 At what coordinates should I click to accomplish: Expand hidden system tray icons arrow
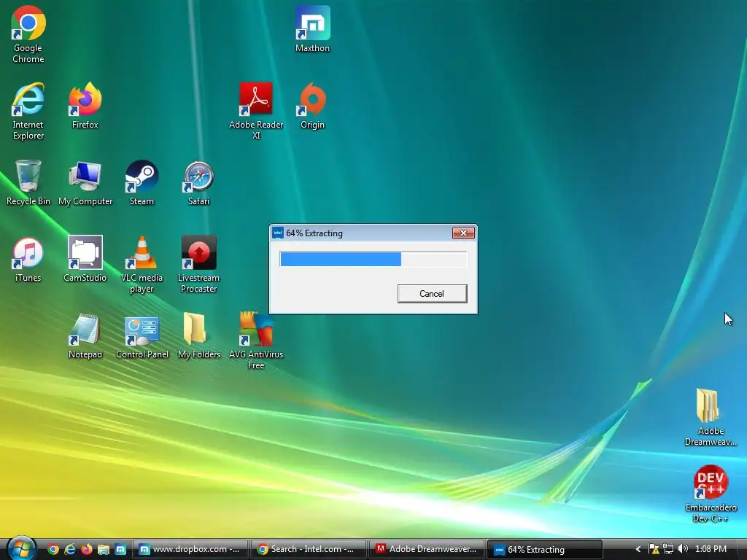point(638,550)
